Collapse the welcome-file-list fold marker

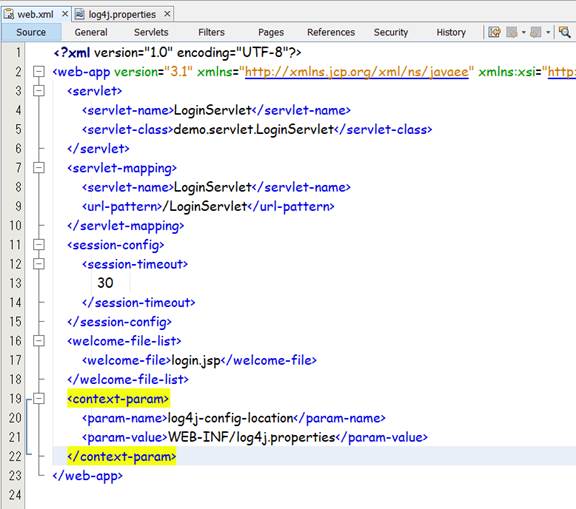pyautogui.click(x=39, y=341)
